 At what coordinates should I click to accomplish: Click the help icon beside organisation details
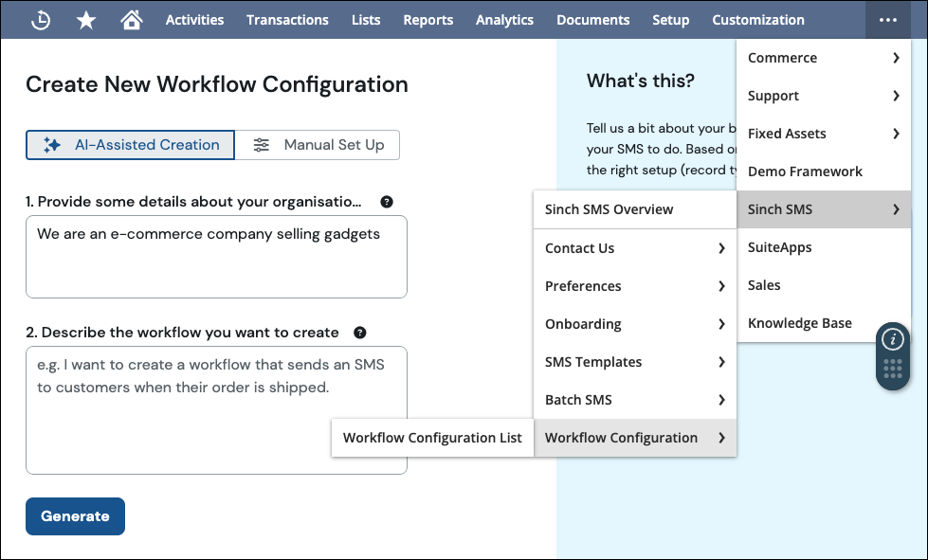click(387, 202)
